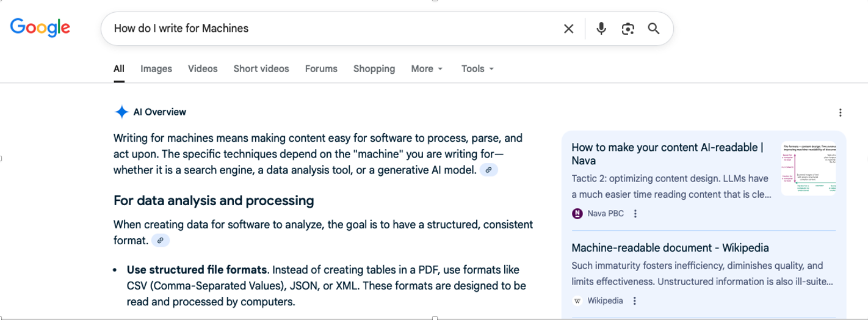Click the Nava article thumbnail image
This screenshot has height=320, width=868.
(x=808, y=168)
